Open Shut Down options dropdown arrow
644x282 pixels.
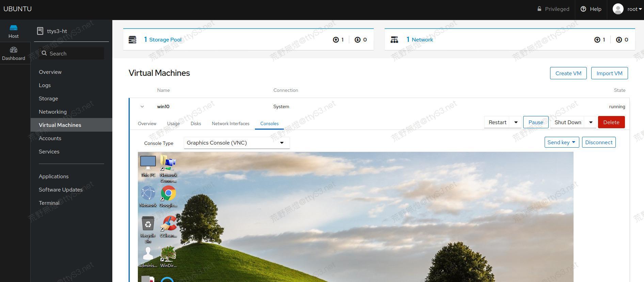[x=591, y=122]
